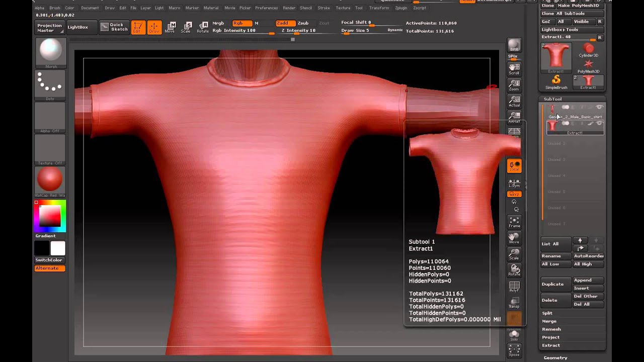
Task: Toggle XYZ rotation mode
Action: tap(514, 194)
